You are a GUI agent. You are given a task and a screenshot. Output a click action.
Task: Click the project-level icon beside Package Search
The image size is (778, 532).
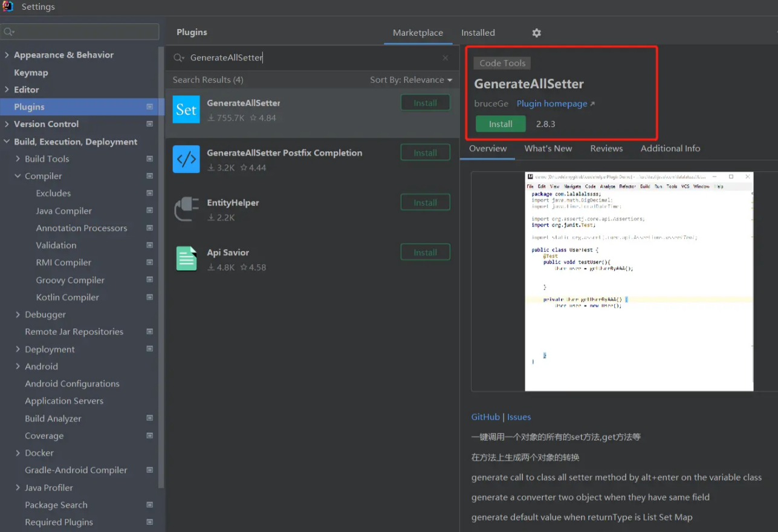(150, 505)
